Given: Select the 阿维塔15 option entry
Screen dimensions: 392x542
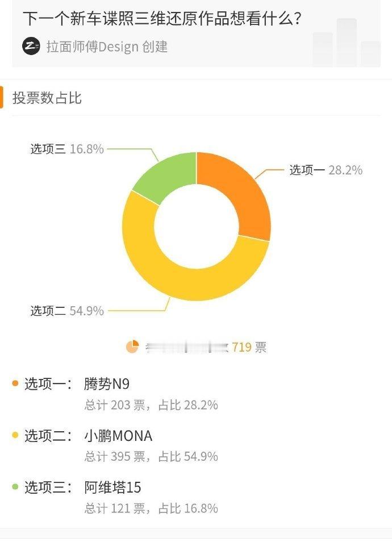Looking at the screenshot, I should [112, 487].
